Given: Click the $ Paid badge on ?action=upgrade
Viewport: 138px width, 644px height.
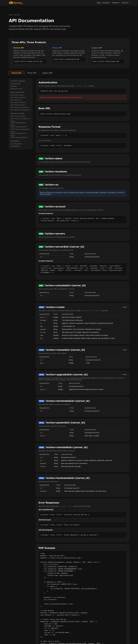Looking at the screenshot, I should point(124,374).
